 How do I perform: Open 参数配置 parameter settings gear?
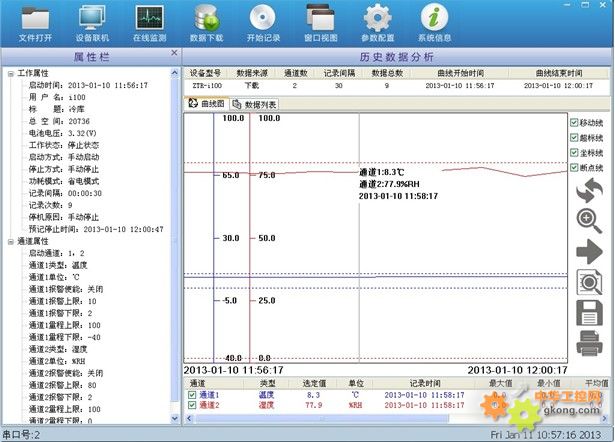click(x=376, y=22)
